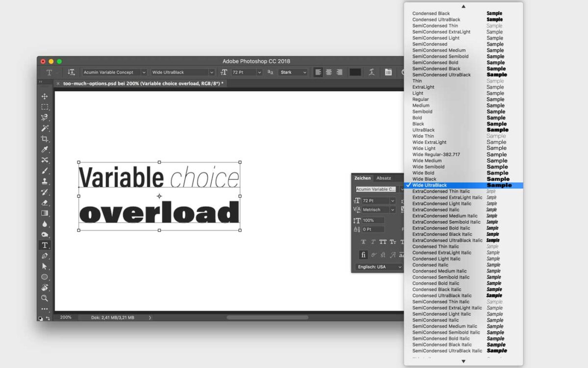Select the Zoom tool
This screenshot has height=368, width=588.
click(45, 298)
